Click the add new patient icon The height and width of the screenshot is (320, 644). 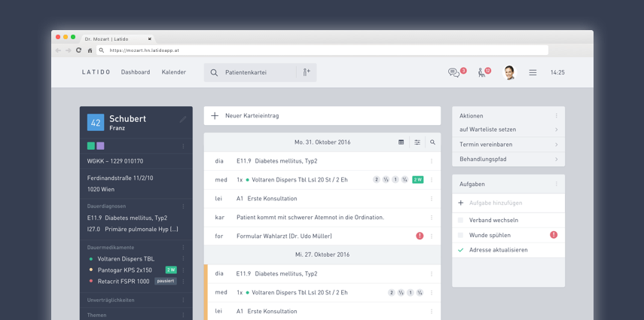tap(307, 72)
